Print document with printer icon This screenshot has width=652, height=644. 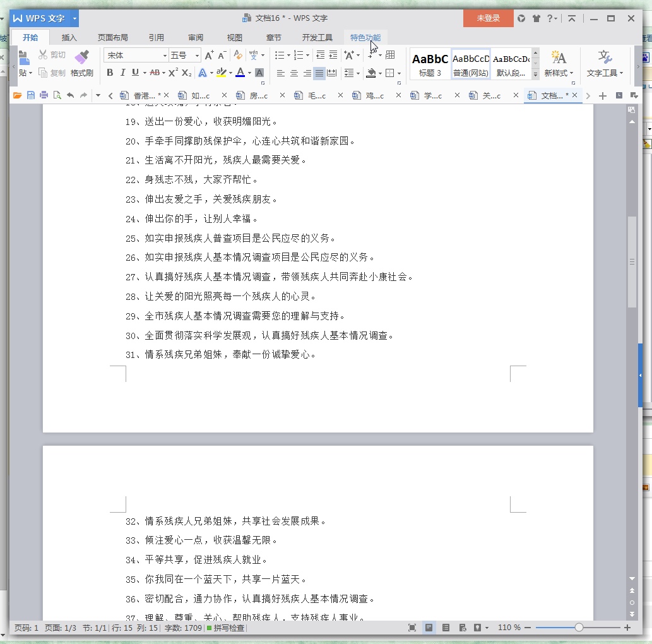(x=44, y=95)
